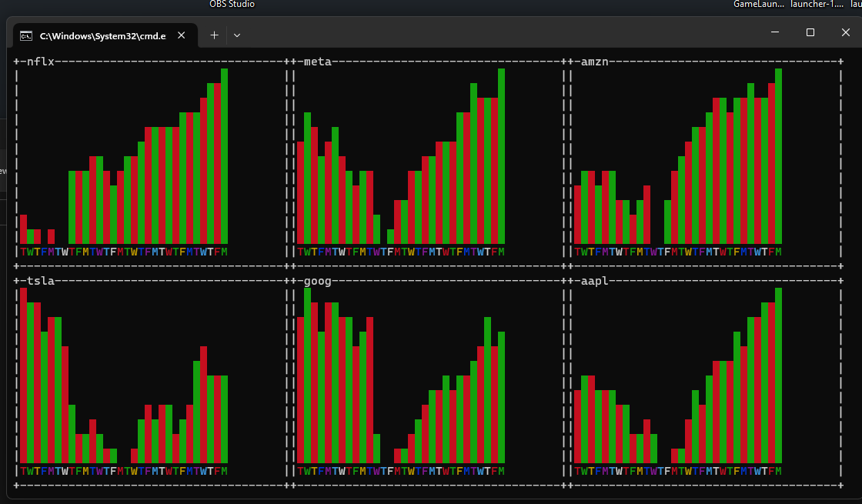
Task: Click the 'nflx' chart title
Action: click(41, 62)
